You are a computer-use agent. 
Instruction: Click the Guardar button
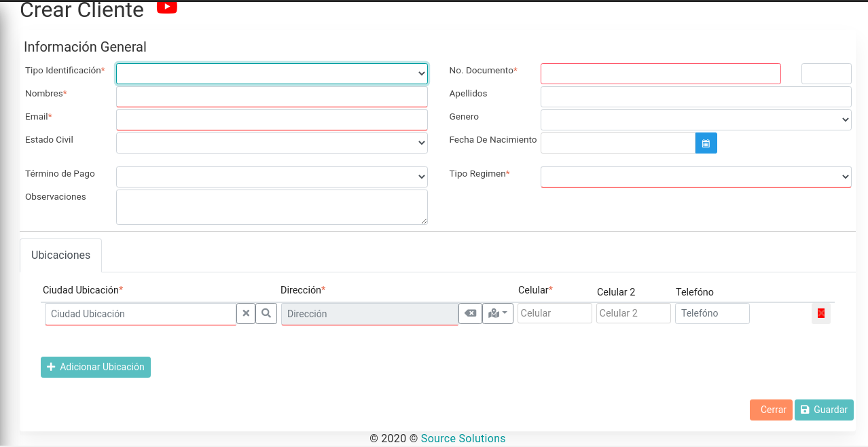pos(824,410)
